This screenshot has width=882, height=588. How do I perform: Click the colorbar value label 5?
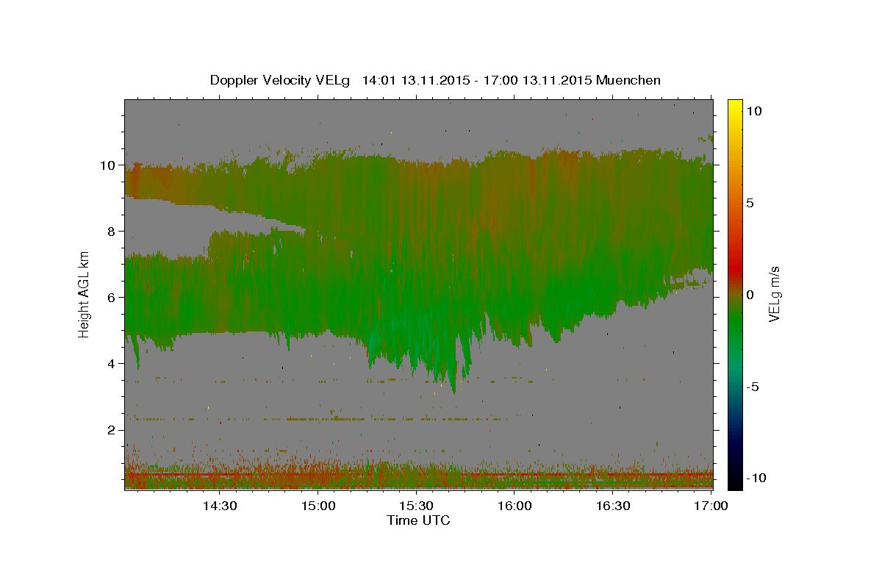tap(750, 203)
